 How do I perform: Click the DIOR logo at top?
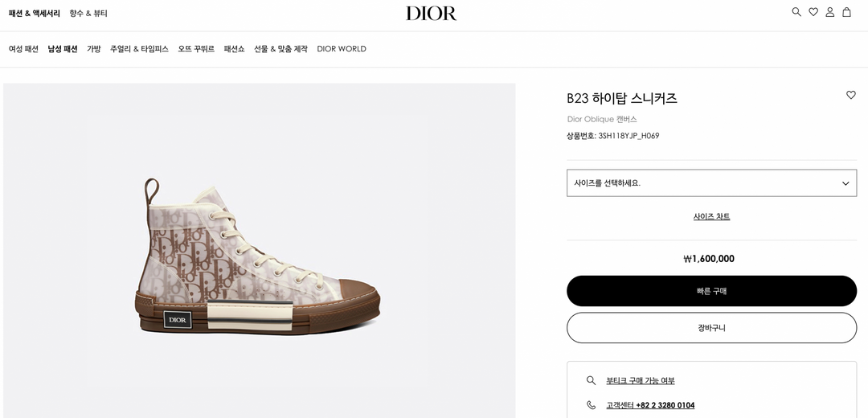[432, 14]
